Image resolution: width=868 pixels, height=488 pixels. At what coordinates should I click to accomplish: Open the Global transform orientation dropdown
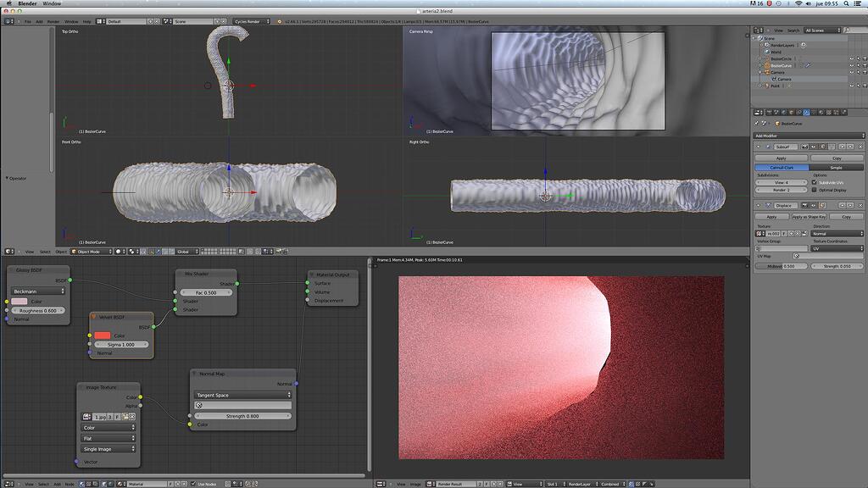[187, 252]
